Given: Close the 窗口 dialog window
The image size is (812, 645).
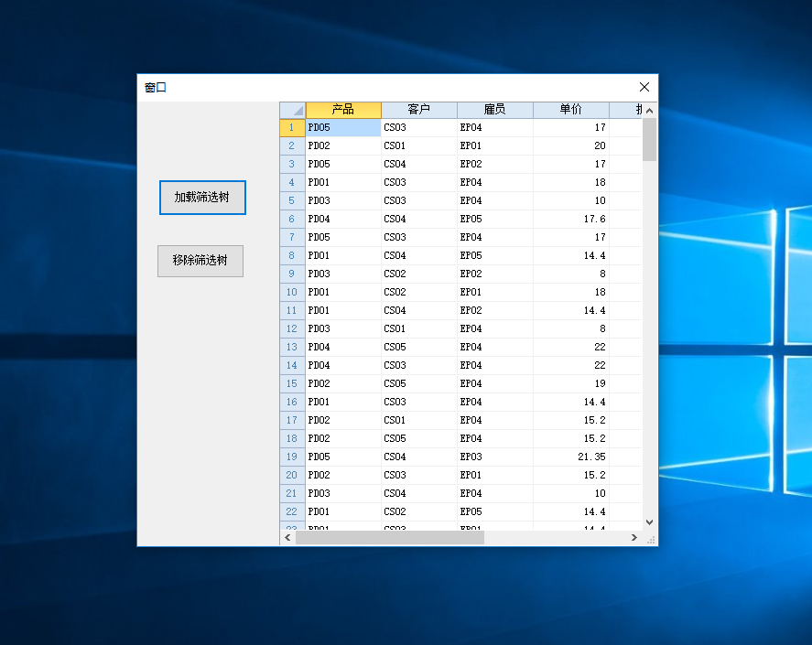Looking at the screenshot, I should pyautogui.click(x=644, y=87).
